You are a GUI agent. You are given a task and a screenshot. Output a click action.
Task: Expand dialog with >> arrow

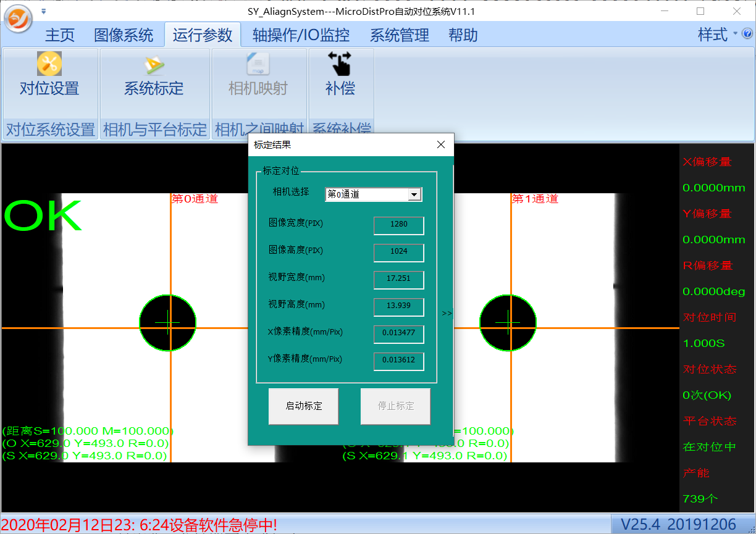pos(447,314)
